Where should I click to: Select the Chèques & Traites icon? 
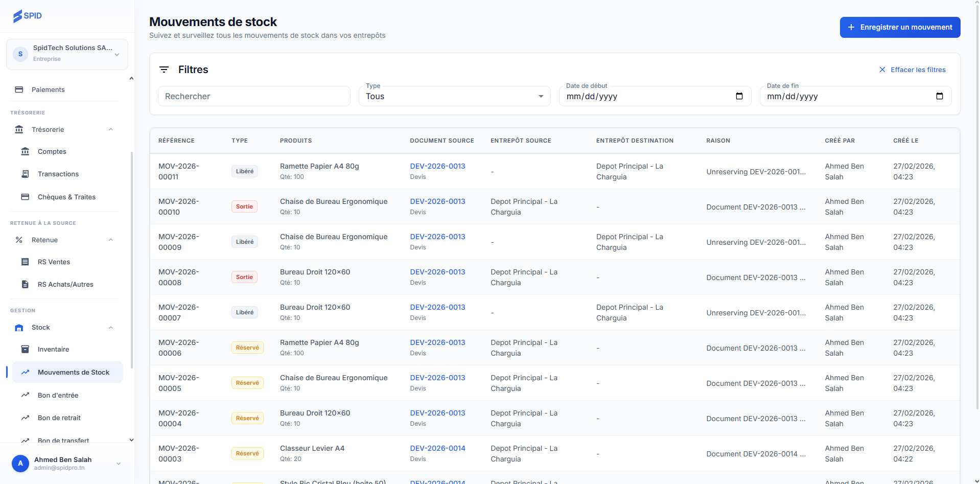25,197
